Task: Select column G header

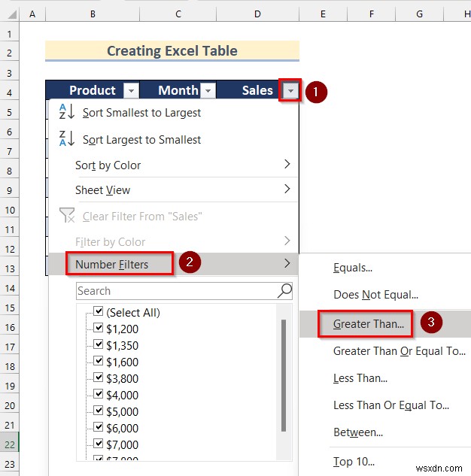Action: pyautogui.click(x=419, y=14)
